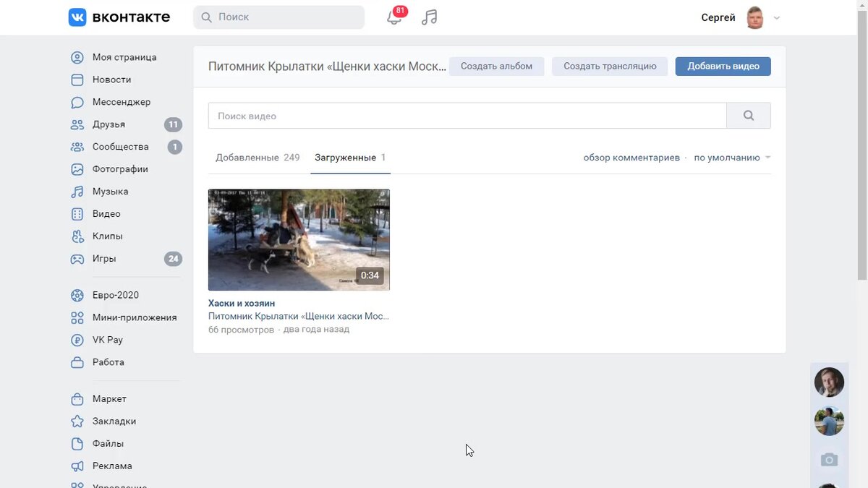Click the Закладки star icon
Screen dimensions: 868x488
[77, 421]
